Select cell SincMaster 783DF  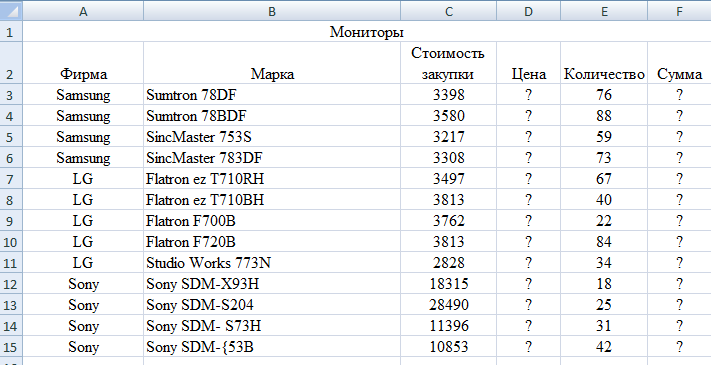point(272,158)
